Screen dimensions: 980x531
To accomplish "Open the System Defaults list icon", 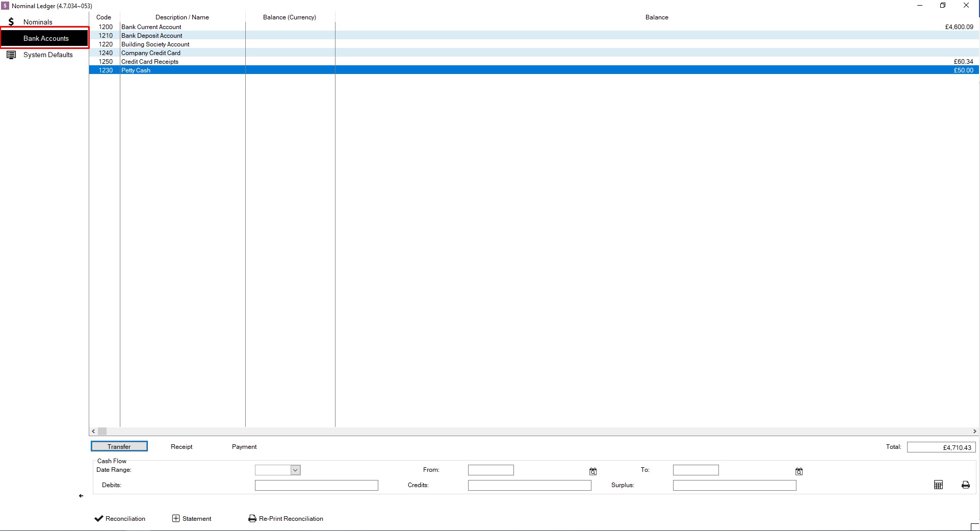I will 11,55.
